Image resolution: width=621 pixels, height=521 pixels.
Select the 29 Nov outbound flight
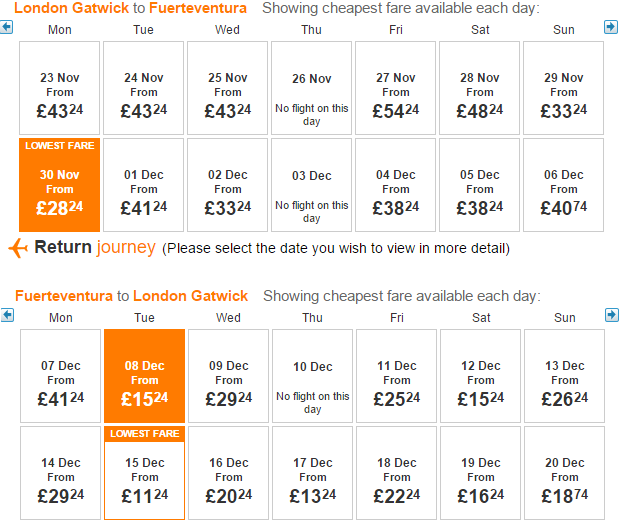[563, 88]
